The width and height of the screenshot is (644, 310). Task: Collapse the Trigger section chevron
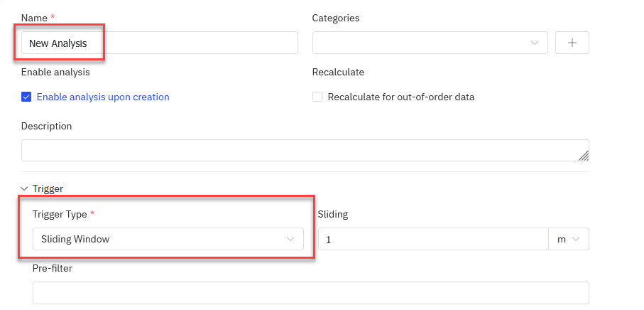24,189
